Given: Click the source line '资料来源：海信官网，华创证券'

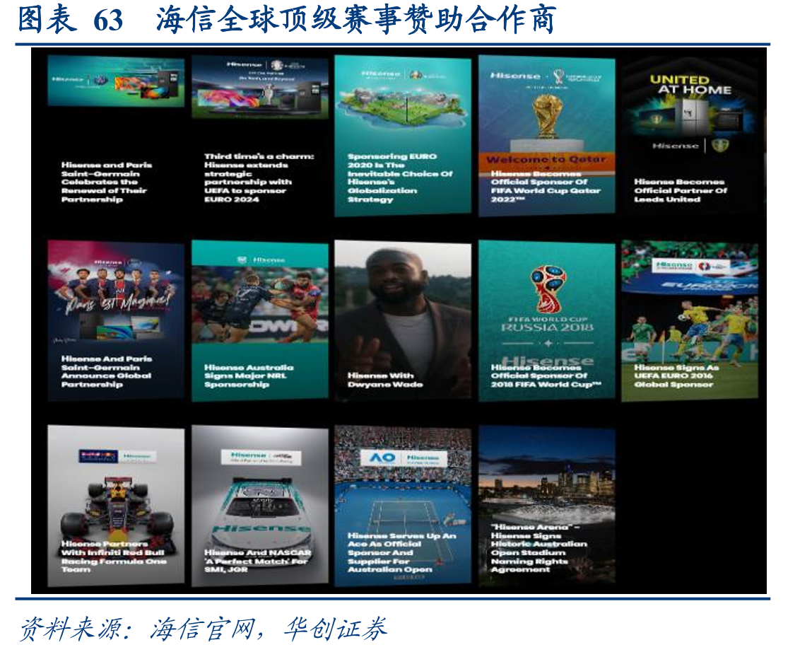Looking at the screenshot, I should [204, 629].
